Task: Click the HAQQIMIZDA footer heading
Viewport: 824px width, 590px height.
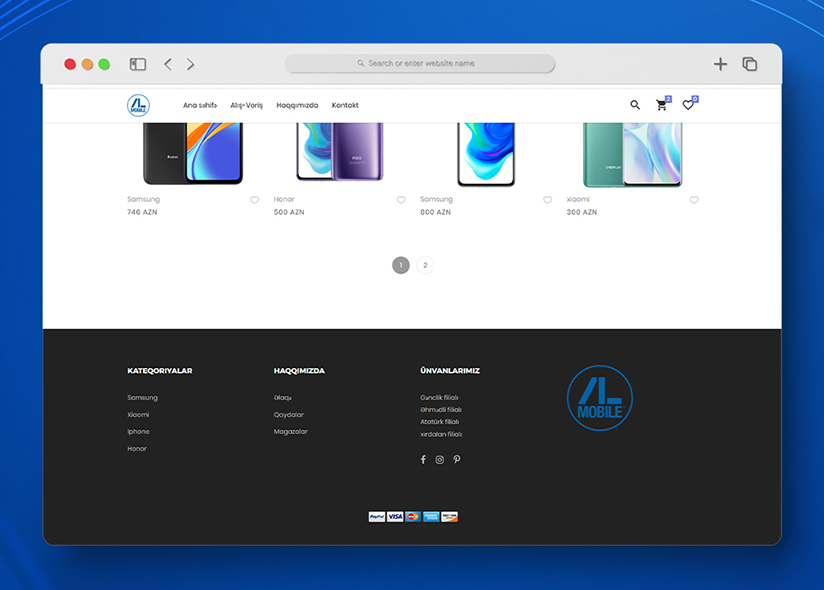Action: [299, 371]
